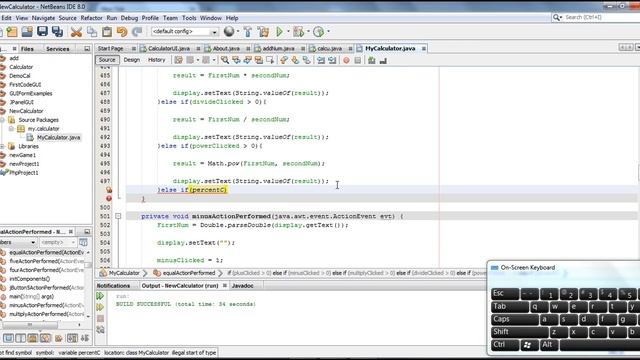Run the project with green play icon
Viewport: 640px width, 360px height.
pyautogui.click(x=280, y=31)
